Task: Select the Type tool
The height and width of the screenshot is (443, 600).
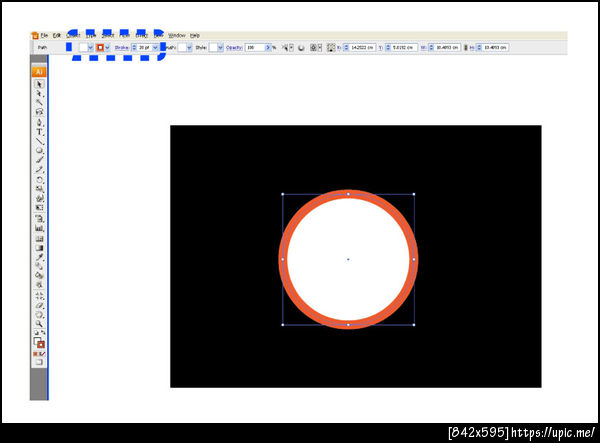Action: [39, 132]
